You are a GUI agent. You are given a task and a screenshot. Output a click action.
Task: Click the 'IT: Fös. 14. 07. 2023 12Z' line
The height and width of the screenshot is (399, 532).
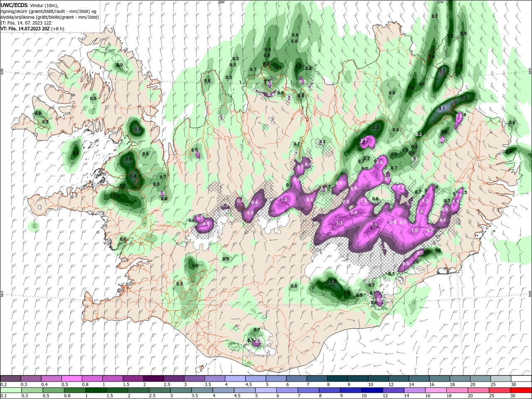pos(26,23)
